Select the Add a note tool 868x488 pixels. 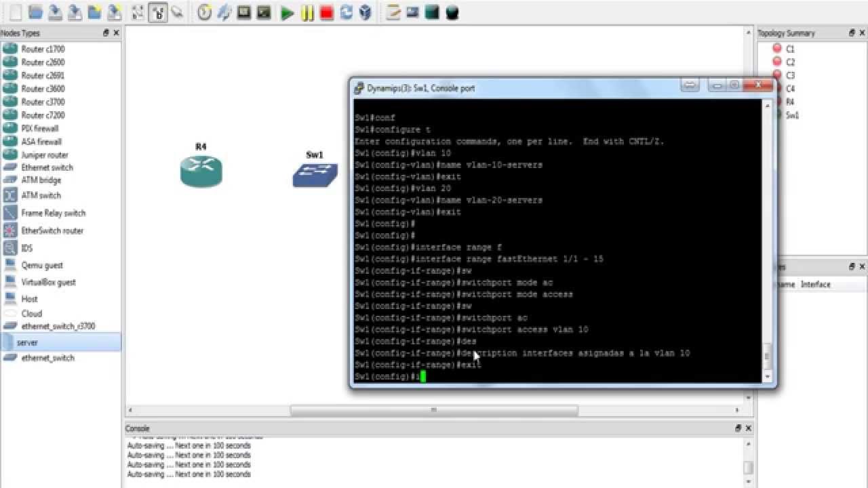(393, 12)
